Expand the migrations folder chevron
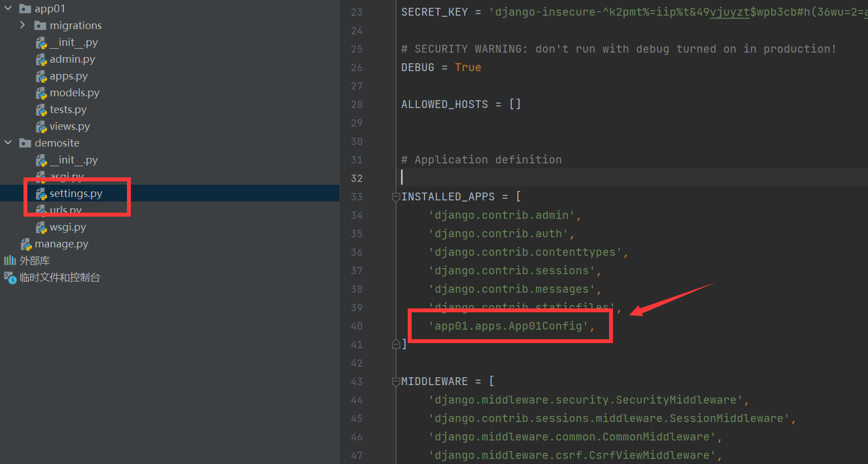 coord(22,25)
